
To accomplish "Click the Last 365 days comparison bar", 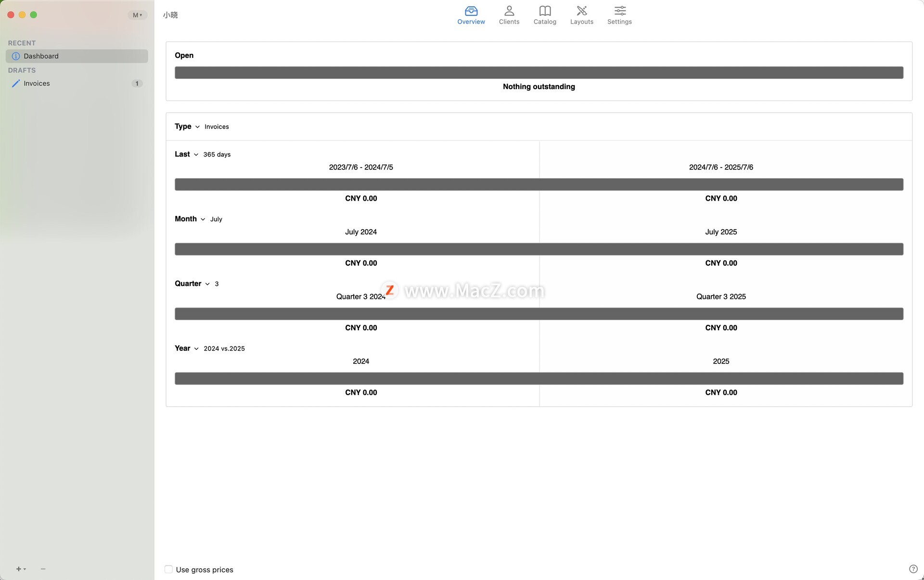I will (x=539, y=184).
